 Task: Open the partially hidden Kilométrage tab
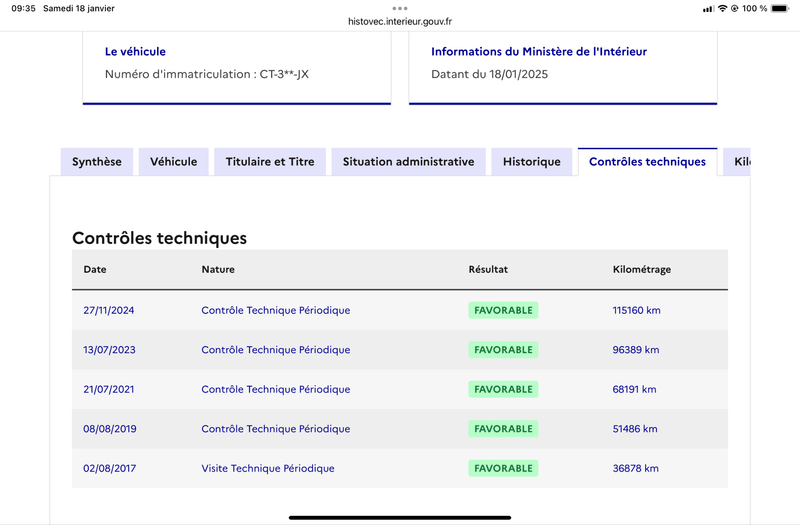(x=737, y=162)
